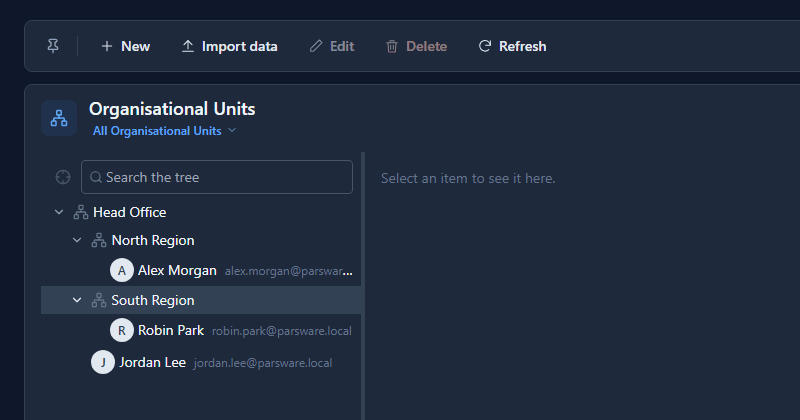800x420 pixels.
Task: Click the New button
Action: [x=126, y=46]
